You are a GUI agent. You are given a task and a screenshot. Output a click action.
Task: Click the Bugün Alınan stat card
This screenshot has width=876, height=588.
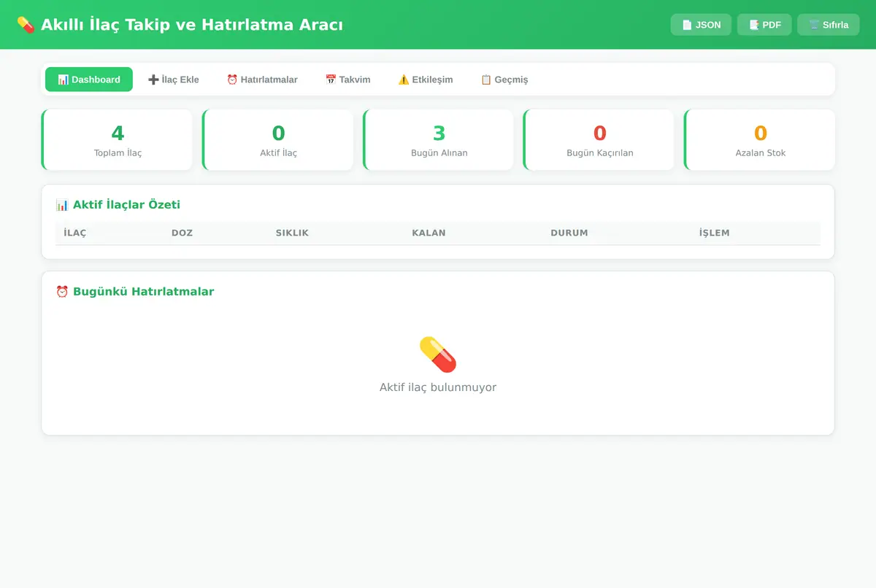tap(439, 140)
